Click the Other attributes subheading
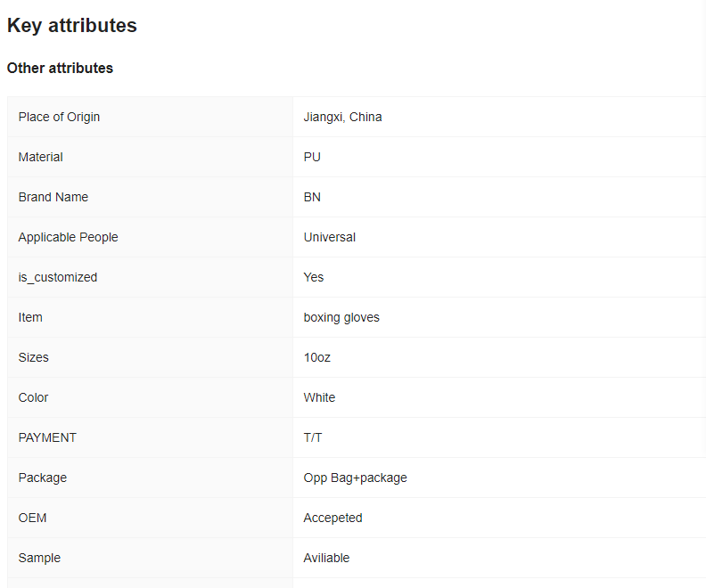 (x=60, y=69)
